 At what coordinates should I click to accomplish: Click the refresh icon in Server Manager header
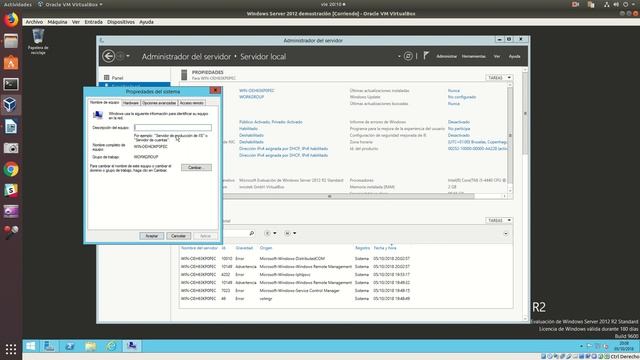click(x=408, y=56)
